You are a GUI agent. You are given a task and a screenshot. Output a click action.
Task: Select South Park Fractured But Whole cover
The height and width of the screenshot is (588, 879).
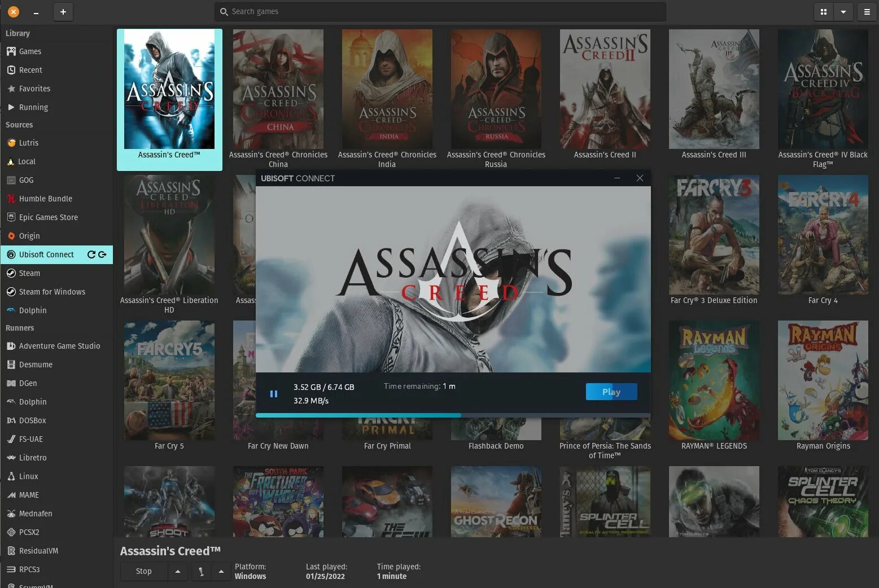[x=278, y=502]
